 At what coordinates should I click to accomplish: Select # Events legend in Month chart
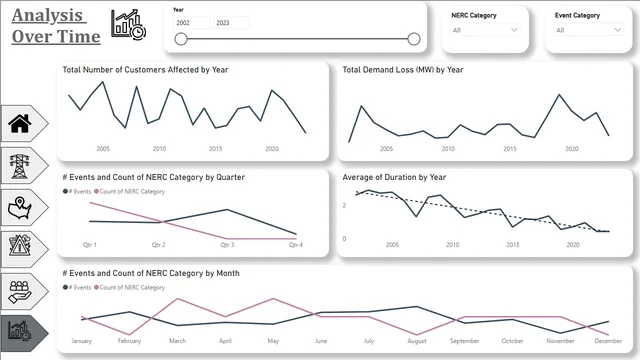click(x=77, y=287)
